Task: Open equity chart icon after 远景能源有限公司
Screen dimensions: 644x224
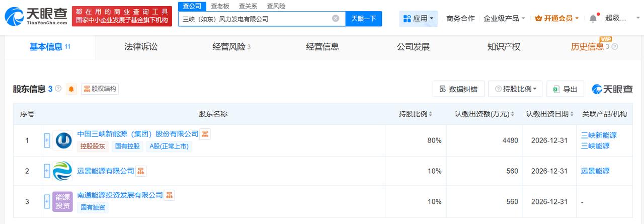Action: pyautogui.click(x=141, y=171)
